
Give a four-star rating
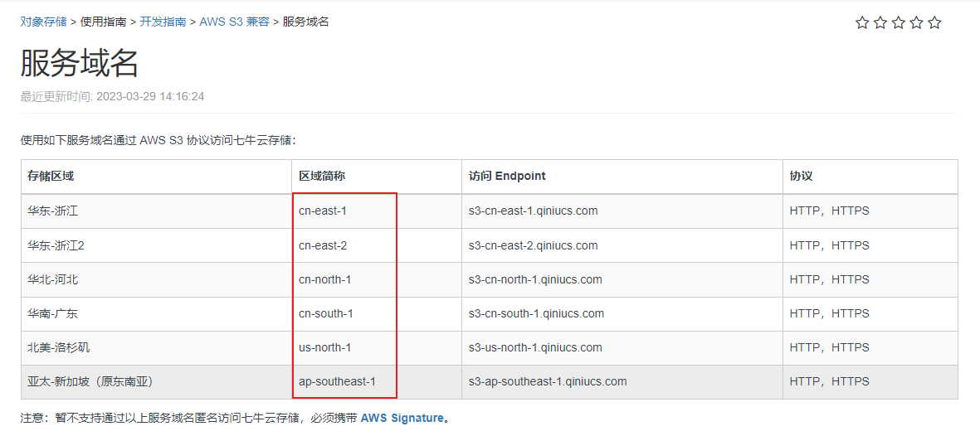pos(917,23)
